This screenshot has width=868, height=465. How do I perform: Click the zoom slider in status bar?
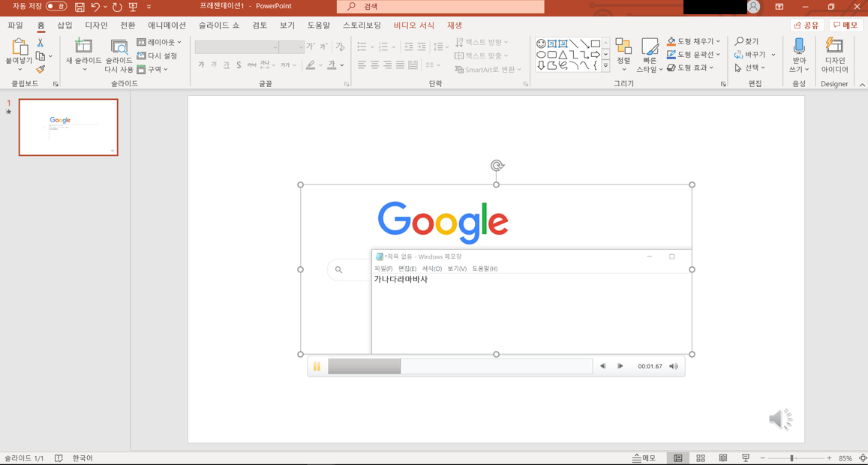(x=795, y=458)
